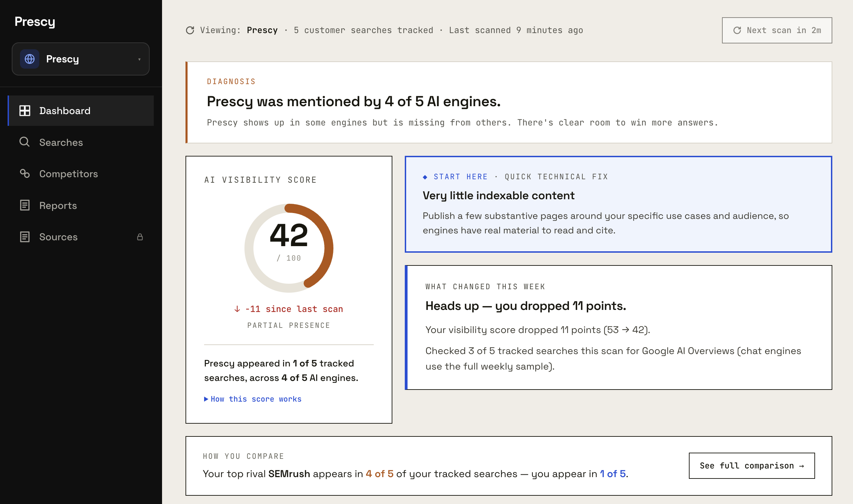The height and width of the screenshot is (504, 853).
Task: Open the Dashboard menu item
Action: click(81, 111)
